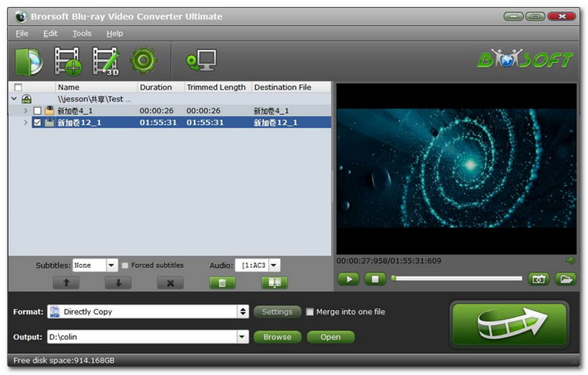Click the Load Disc icon
This screenshot has height=375, width=588.
coord(29,60)
